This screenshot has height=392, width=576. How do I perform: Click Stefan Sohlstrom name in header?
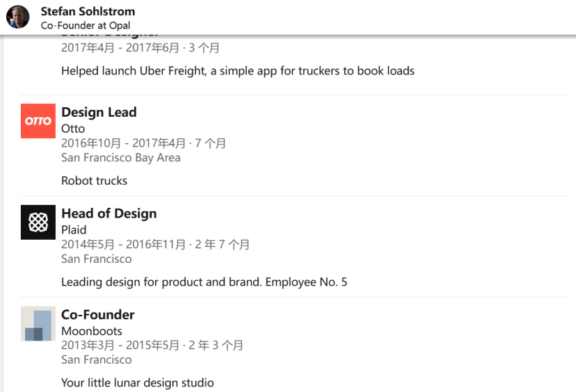coord(88,11)
